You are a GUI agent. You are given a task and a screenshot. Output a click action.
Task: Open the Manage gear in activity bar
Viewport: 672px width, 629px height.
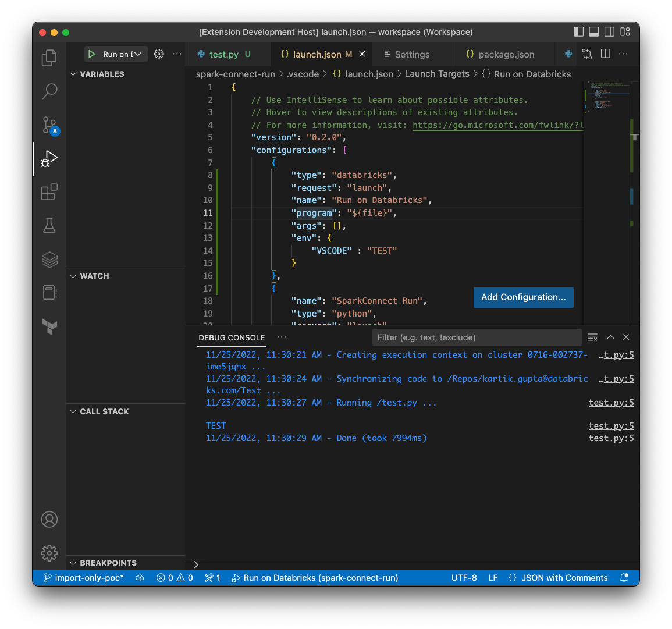[49, 553]
